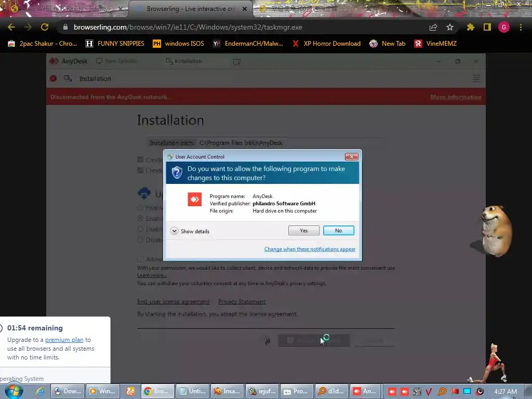This screenshot has height=399, width=532.
Task: Close the User Account Control dialog
Action: pos(352,156)
